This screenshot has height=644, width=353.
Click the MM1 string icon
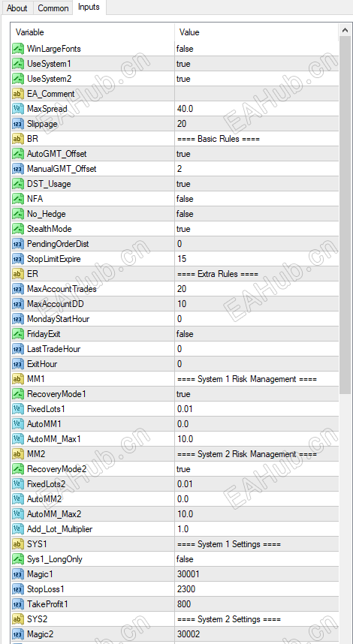tap(18, 379)
